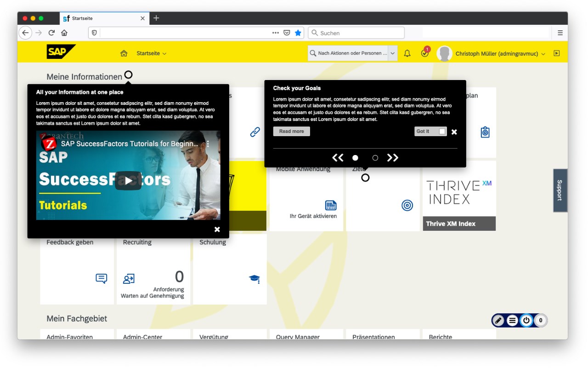The height and width of the screenshot is (368, 588).
Task: Click the target icon on Ziele tile
Action: click(x=407, y=205)
